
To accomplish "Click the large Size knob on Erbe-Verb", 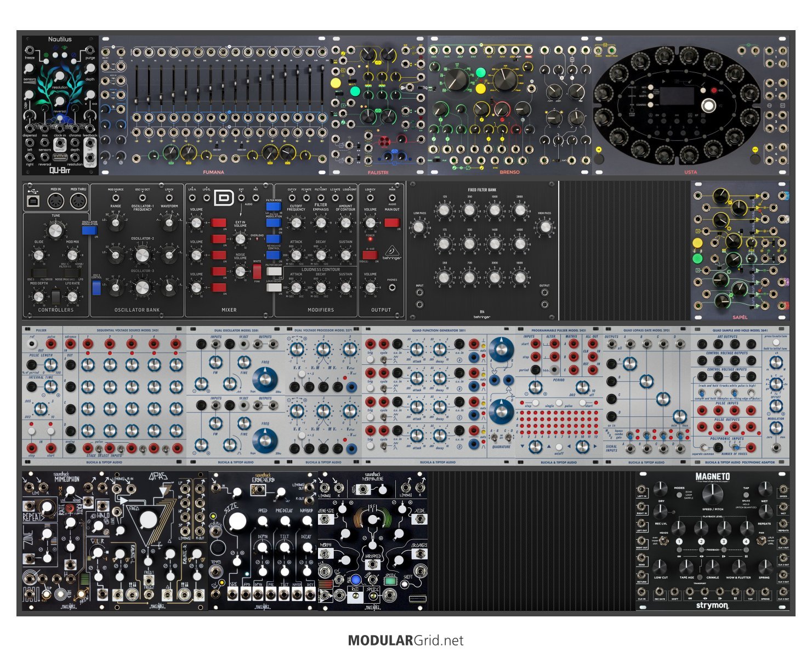I will point(237,521).
